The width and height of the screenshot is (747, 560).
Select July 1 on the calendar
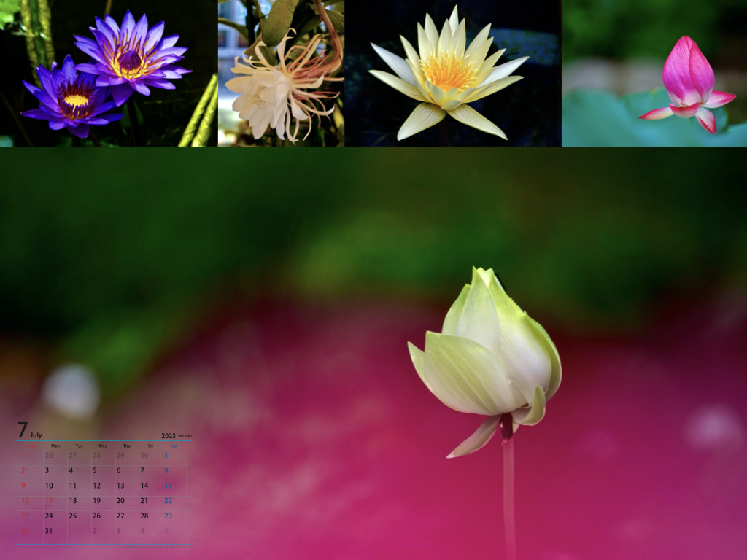point(166,456)
